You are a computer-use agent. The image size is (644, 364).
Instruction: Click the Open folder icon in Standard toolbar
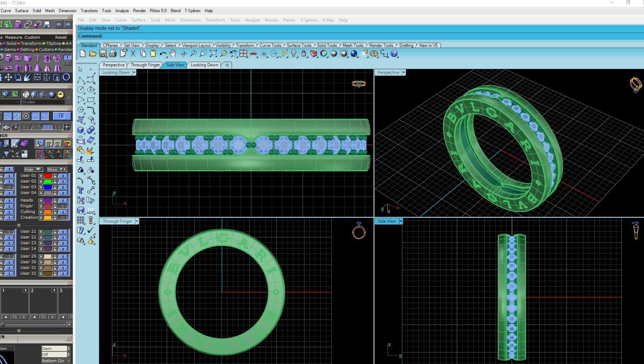coord(93,54)
